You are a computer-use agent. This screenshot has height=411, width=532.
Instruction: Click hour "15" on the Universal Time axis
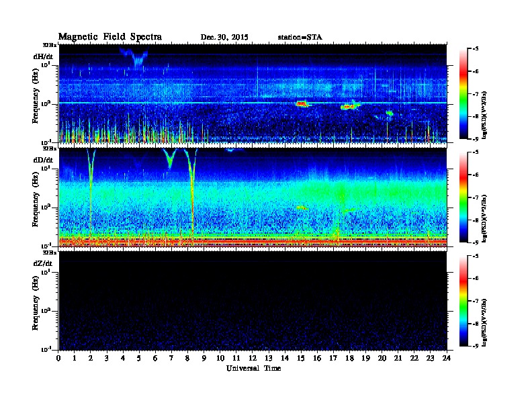[x=301, y=358]
